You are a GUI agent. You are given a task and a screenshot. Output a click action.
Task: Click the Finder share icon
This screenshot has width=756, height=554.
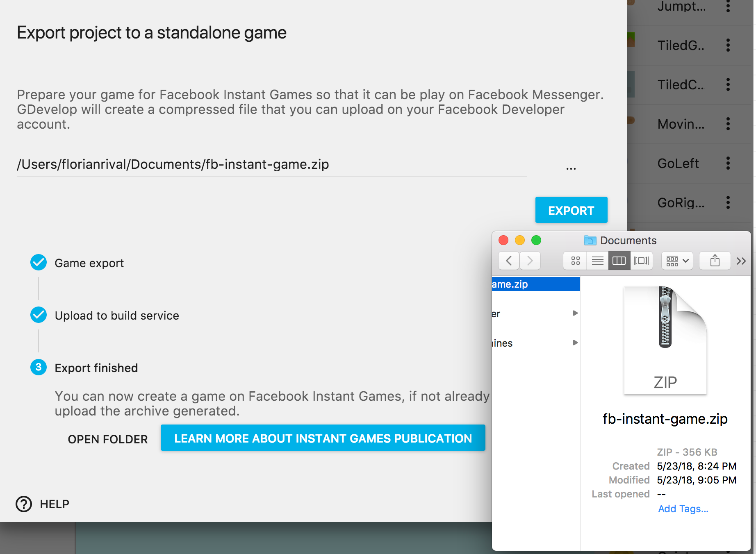[715, 261]
